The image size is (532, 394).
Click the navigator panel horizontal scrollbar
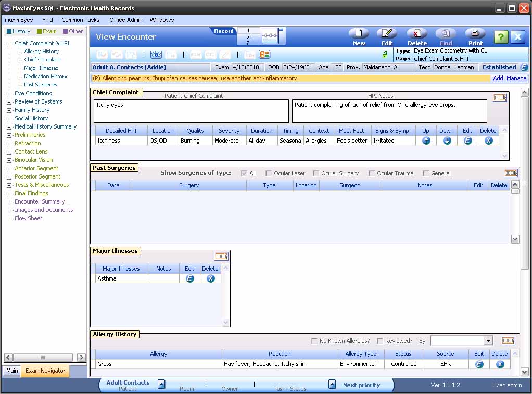(44, 358)
